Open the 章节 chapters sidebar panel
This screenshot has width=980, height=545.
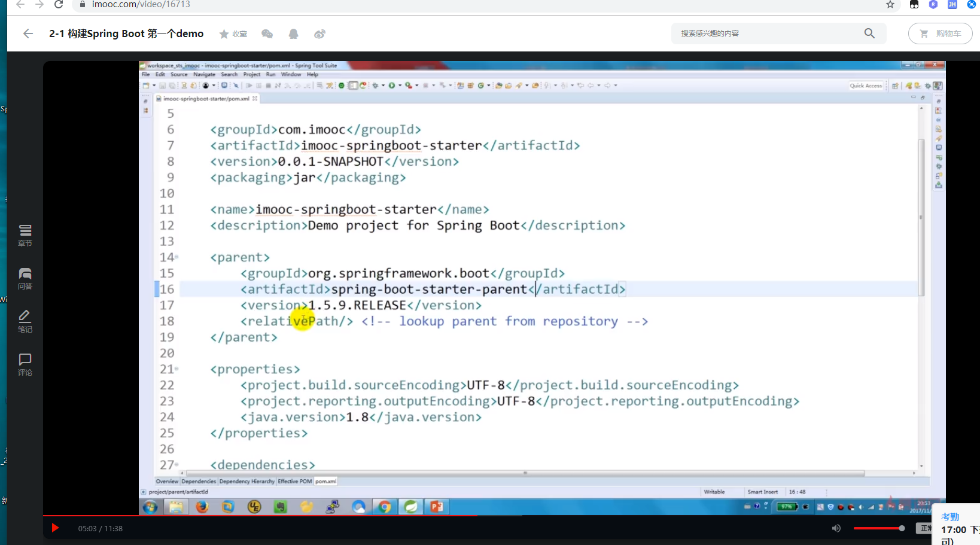[x=25, y=236]
